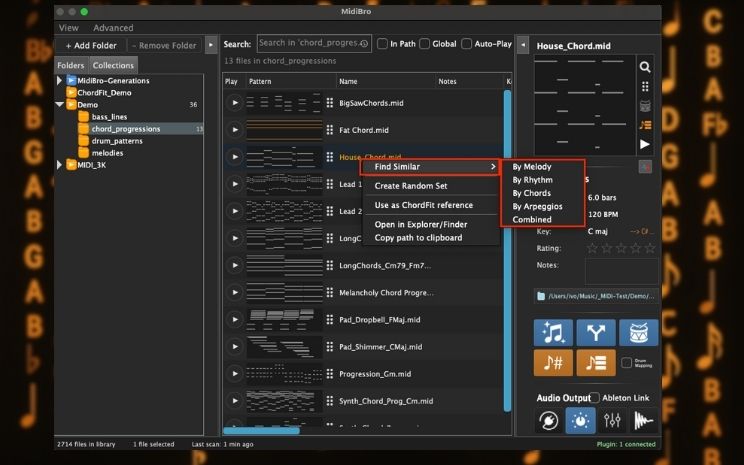Select Use as ChordFit reference
This screenshot has width=744, height=465.
coord(424,205)
